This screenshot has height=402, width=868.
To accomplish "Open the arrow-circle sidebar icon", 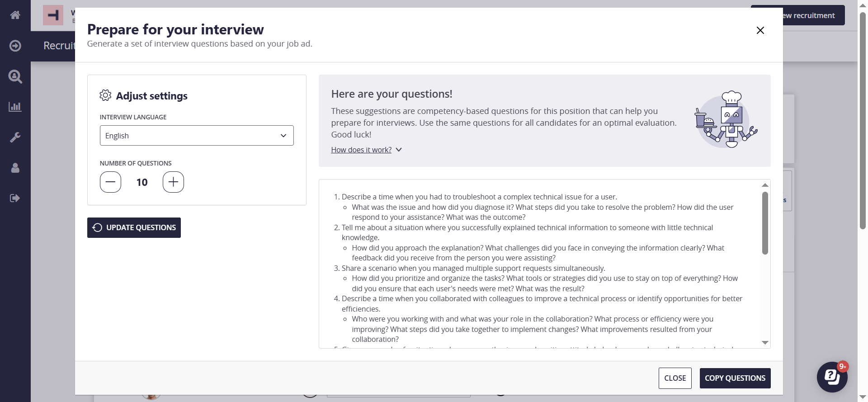I will [15, 46].
